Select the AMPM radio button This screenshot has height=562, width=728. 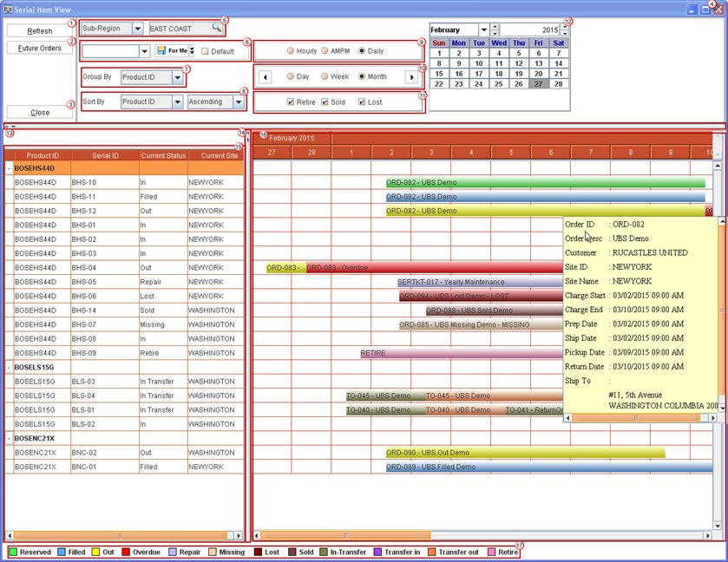pos(325,50)
